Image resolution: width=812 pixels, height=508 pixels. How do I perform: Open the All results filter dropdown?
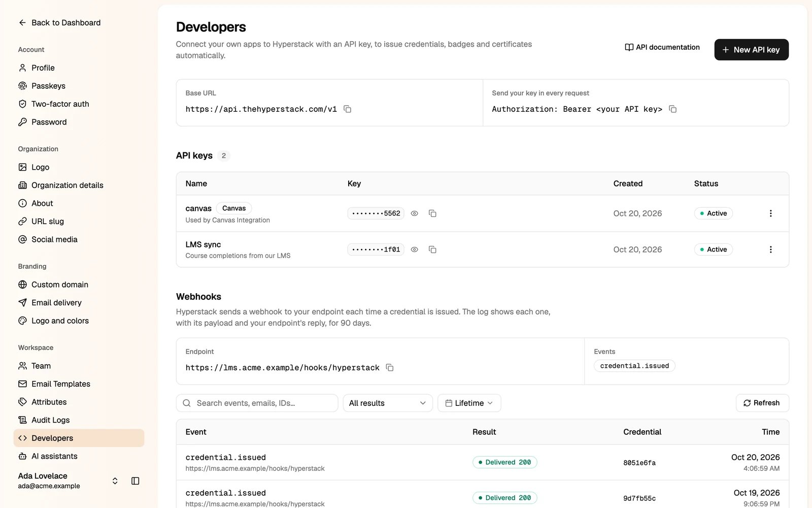click(x=388, y=403)
